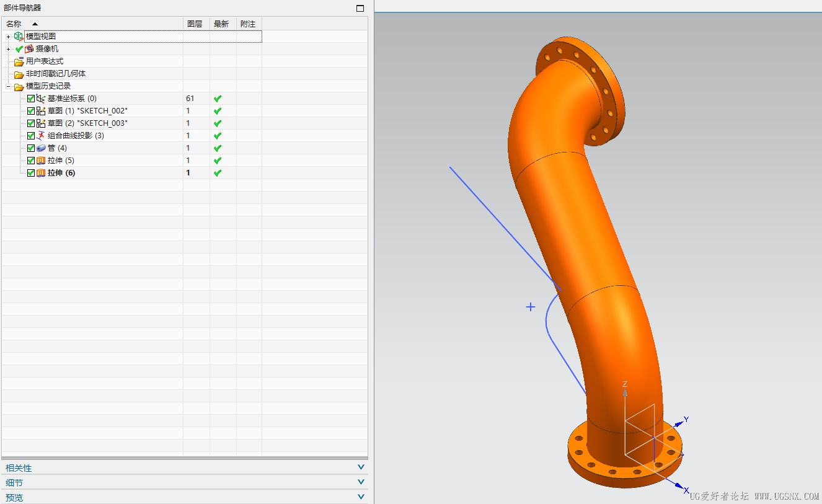Select the 拉伸 (6) extrude icon

pos(41,173)
